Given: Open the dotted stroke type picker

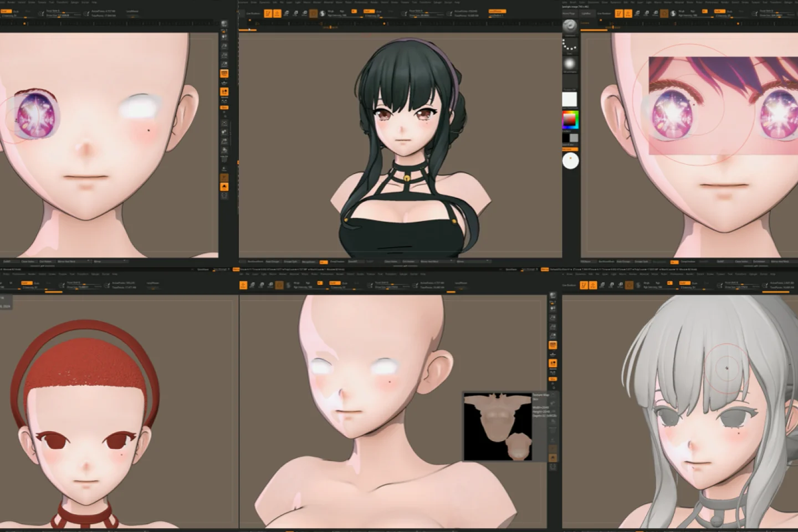Looking at the screenshot, I should click(570, 45).
